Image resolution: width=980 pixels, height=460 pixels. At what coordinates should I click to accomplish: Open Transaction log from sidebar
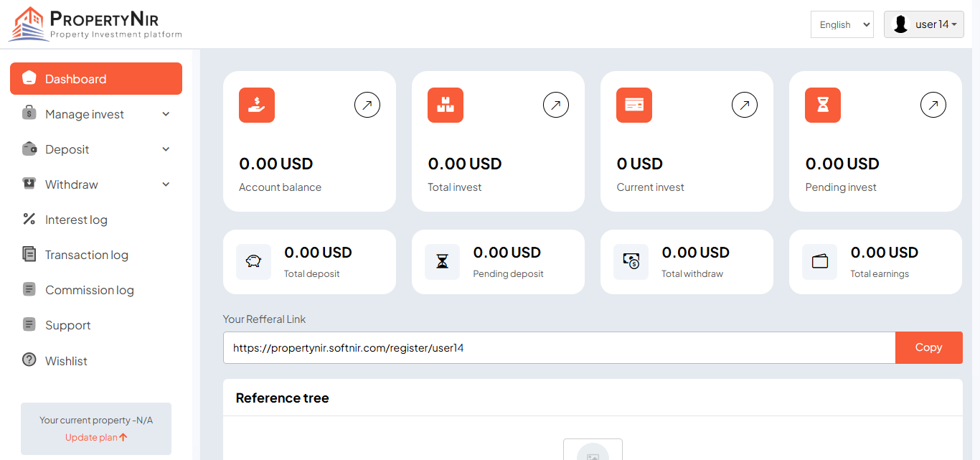point(86,255)
